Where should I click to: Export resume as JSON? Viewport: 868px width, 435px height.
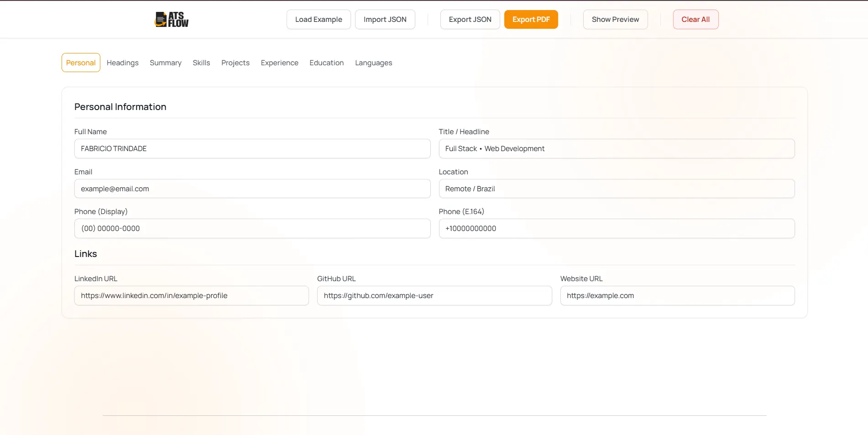pyautogui.click(x=470, y=20)
